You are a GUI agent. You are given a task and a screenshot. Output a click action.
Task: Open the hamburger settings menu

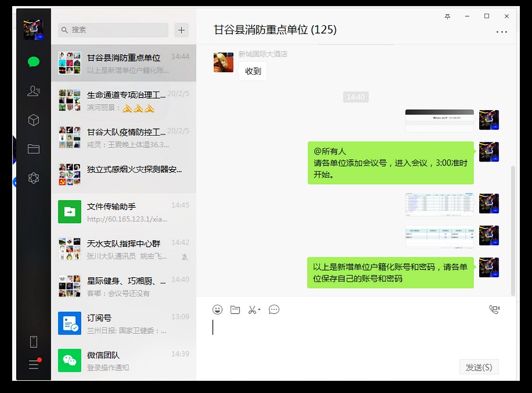(x=34, y=365)
